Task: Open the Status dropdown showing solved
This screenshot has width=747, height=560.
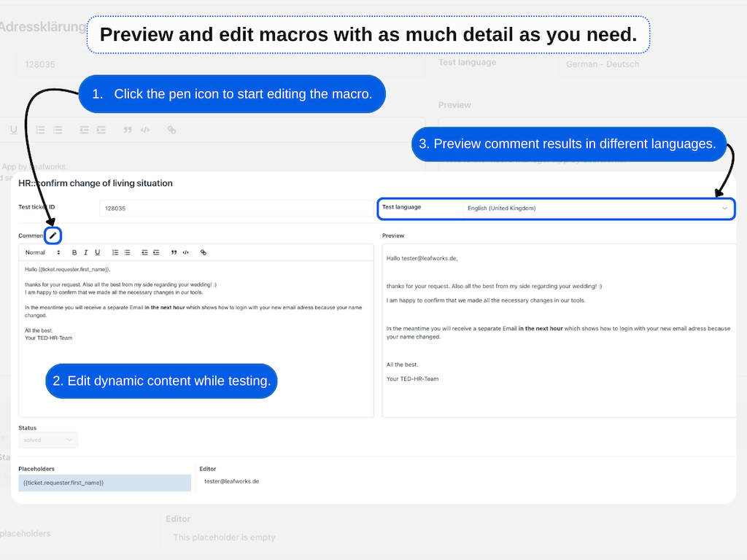Action: pos(47,440)
